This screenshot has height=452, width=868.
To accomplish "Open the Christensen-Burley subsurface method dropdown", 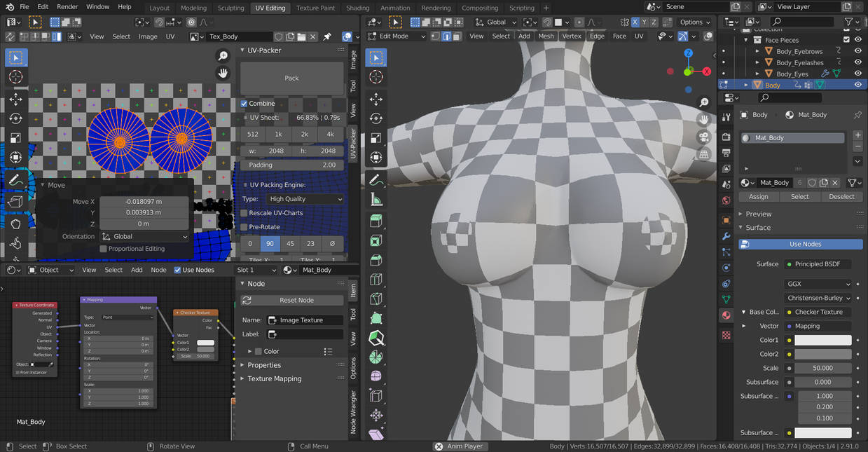I will coord(819,298).
